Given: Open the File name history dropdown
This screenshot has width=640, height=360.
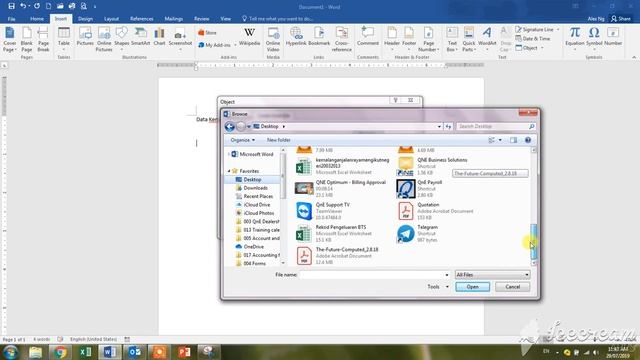Looking at the screenshot, I should click(447, 275).
